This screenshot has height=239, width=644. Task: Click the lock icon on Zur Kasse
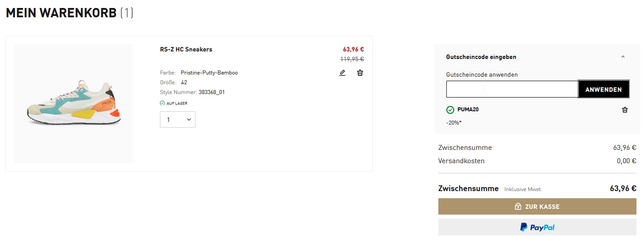(518, 207)
